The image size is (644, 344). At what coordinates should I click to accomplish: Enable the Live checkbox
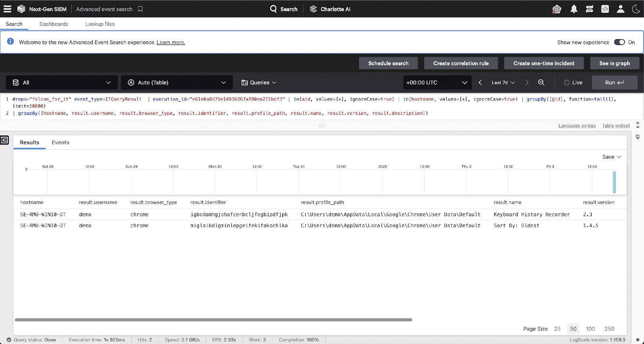click(567, 83)
